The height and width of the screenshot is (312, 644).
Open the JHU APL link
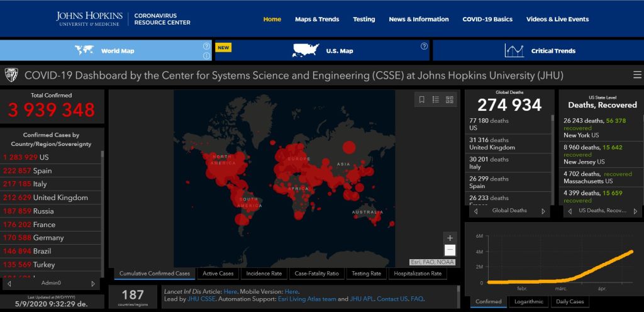pyautogui.click(x=362, y=299)
